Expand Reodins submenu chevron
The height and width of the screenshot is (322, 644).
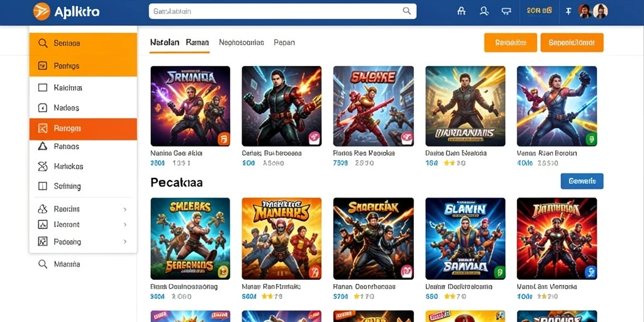125,209
